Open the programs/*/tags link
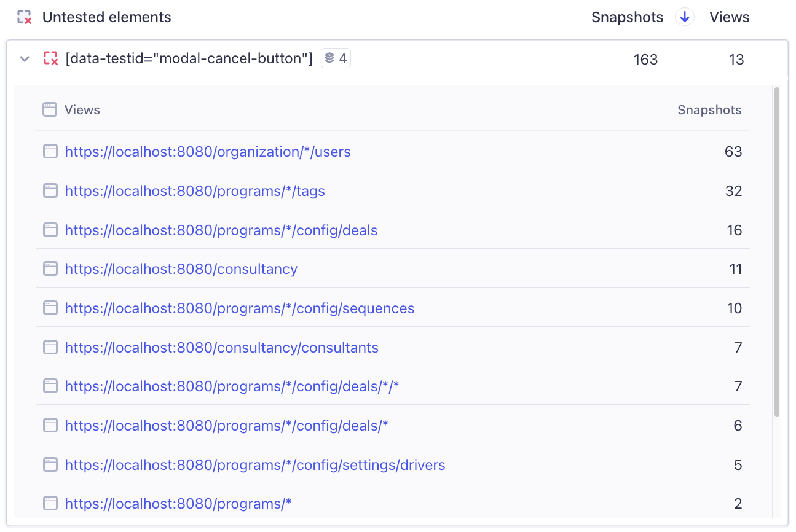The width and height of the screenshot is (796, 532). pyautogui.click(x=195, y=190)
